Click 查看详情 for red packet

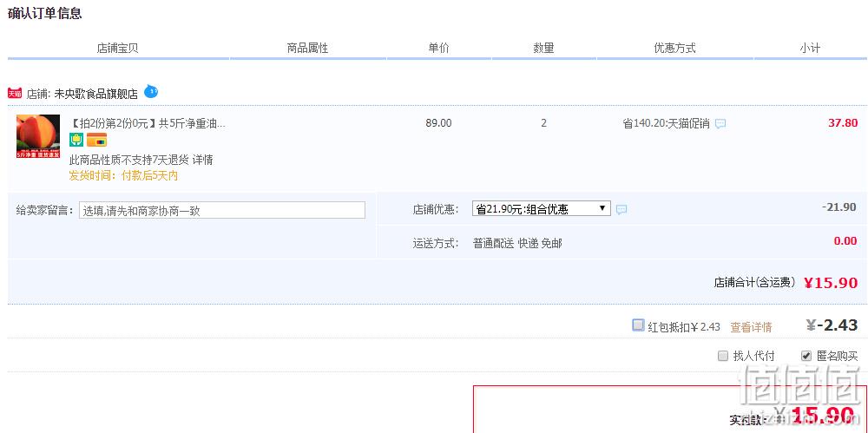point(751,327)
